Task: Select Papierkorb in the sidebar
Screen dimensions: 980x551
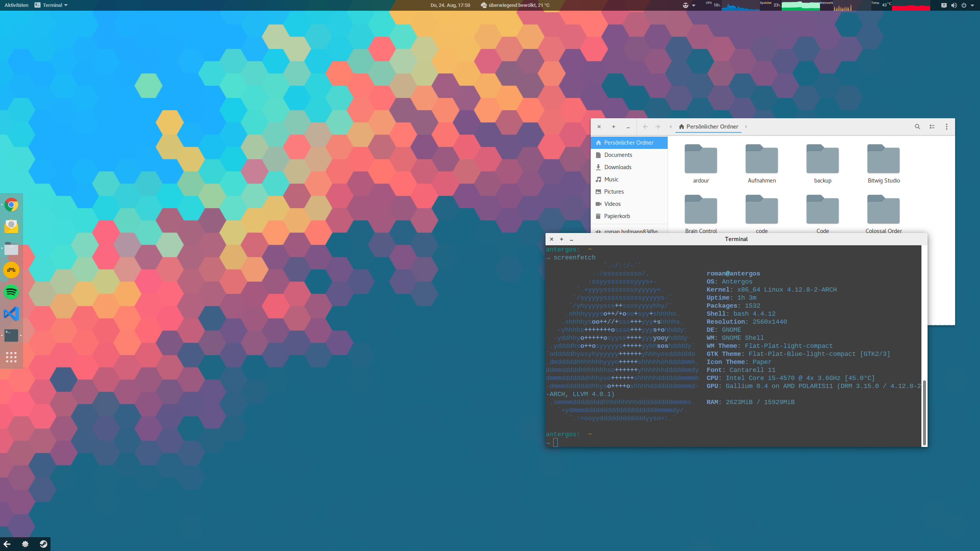Action: [x=617, y=216]
